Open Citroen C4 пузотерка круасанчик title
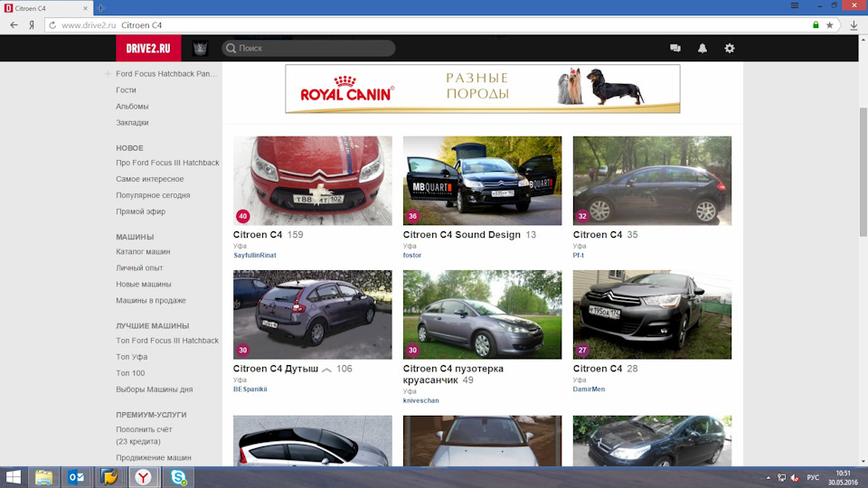The height and width of the screenshot is (488, 868). (x=453, y=374)
